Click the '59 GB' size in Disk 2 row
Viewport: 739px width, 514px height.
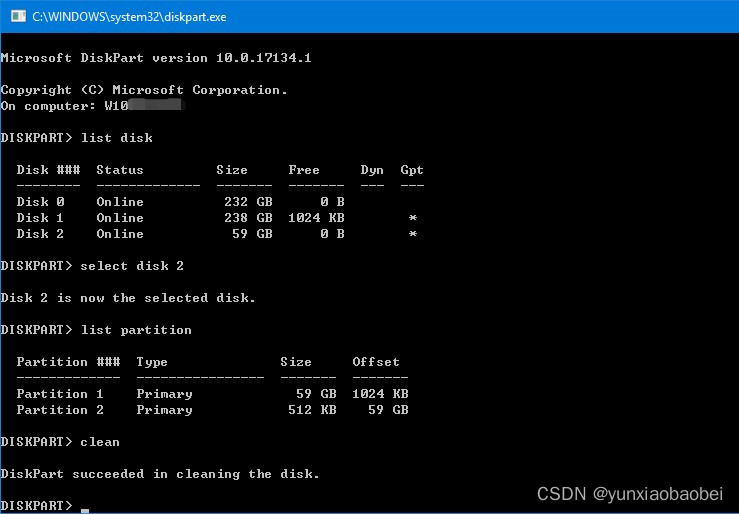pyautogui.click(x=253, y=234)
